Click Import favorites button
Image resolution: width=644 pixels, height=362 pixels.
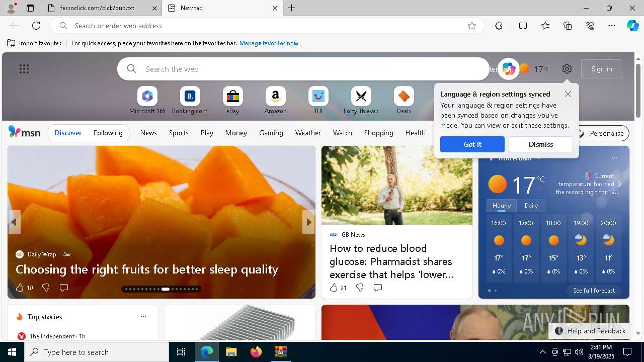click(34, 43)
